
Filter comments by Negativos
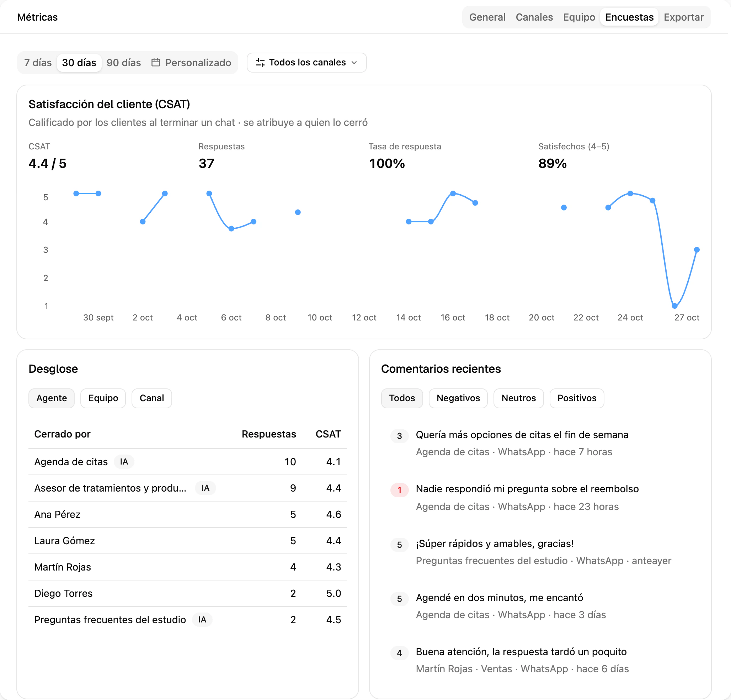458,398
